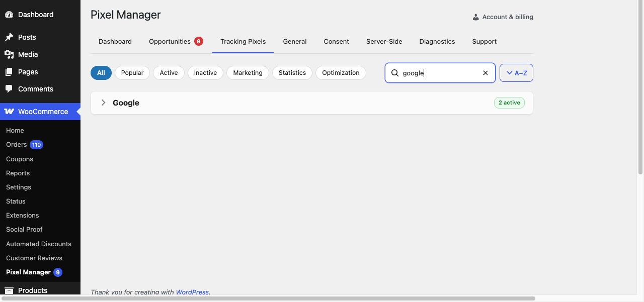Image resolution: width=644 pixels, height=302 pixels.
Task: Click the Media icon in sidebar
Action: [9, 54]
